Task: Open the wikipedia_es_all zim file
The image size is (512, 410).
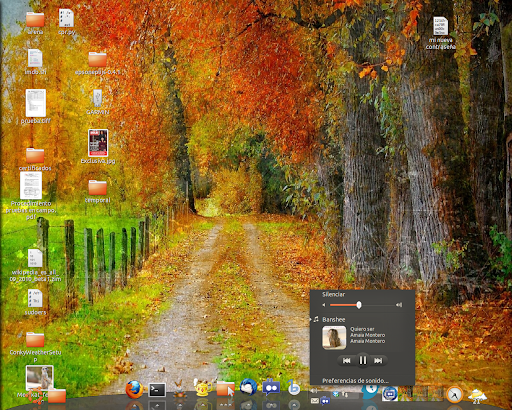Action: (35, 258)
